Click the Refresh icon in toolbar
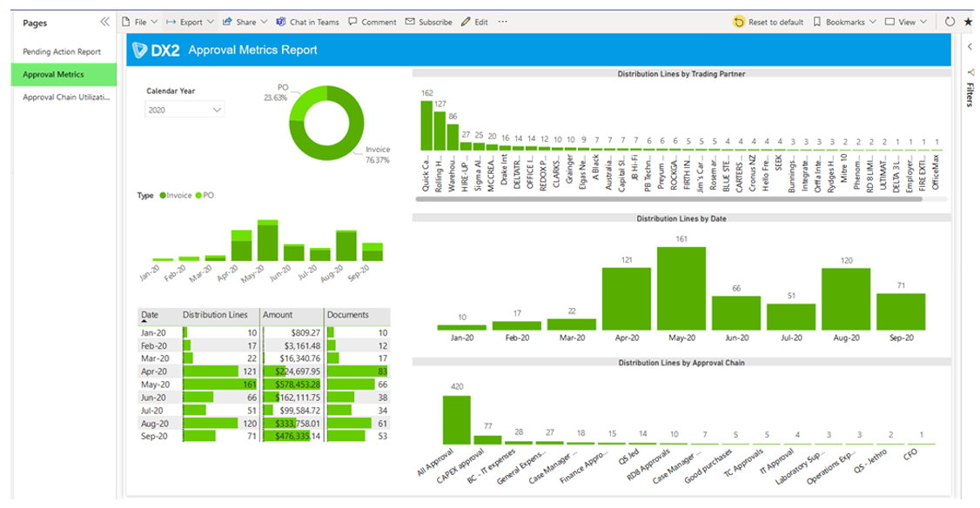 pyautogui.click(x=950, y=22)
